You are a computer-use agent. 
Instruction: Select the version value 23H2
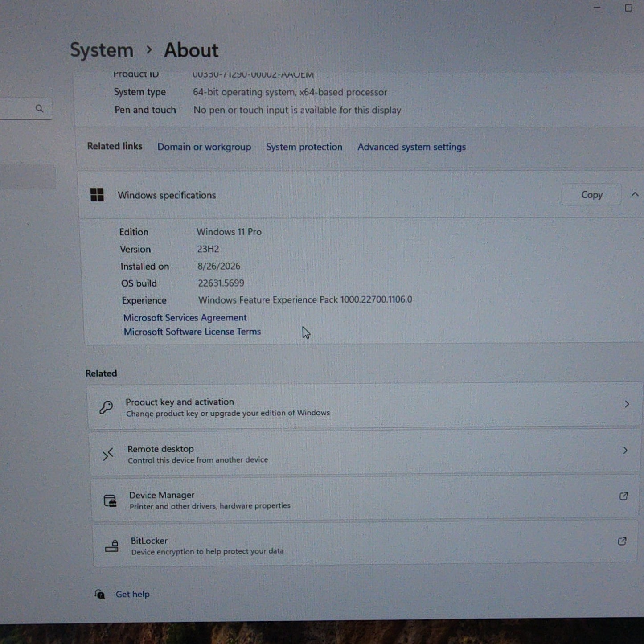[208, 249]
